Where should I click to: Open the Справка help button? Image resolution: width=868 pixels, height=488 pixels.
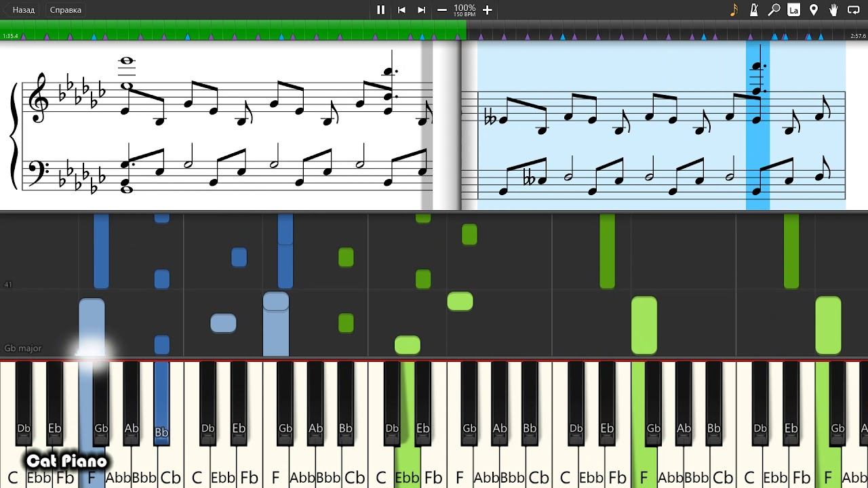(65, 9)
